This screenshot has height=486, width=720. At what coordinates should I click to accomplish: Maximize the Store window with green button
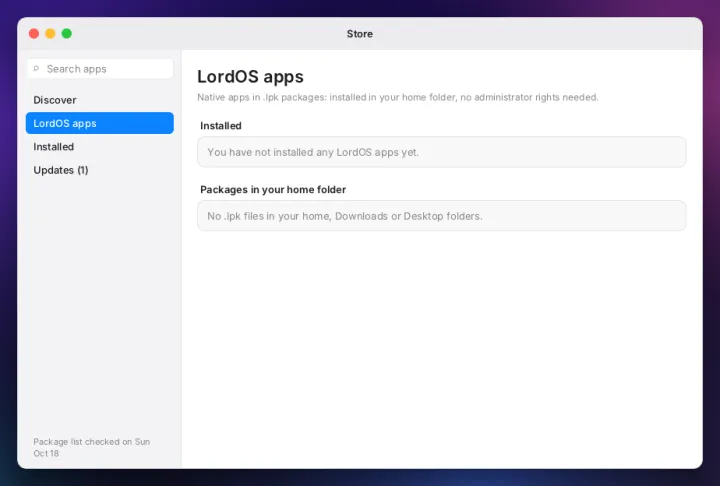(67, 34)
